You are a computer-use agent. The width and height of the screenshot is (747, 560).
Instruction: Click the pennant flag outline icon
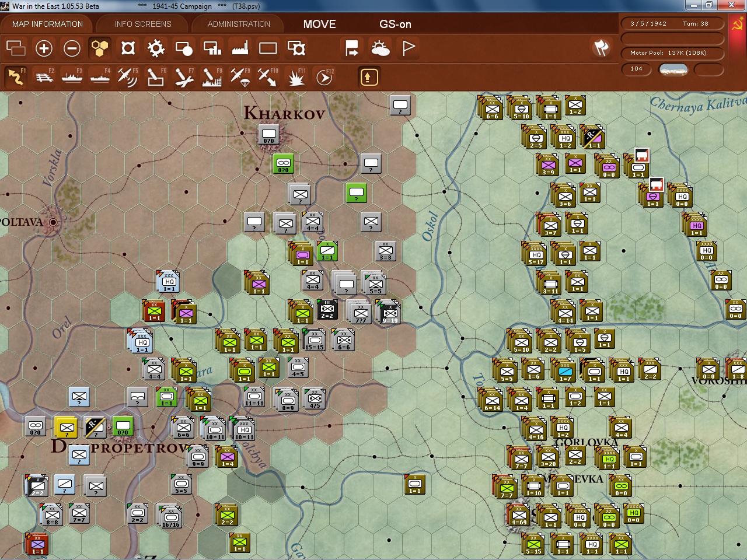(x=409, y=48)
